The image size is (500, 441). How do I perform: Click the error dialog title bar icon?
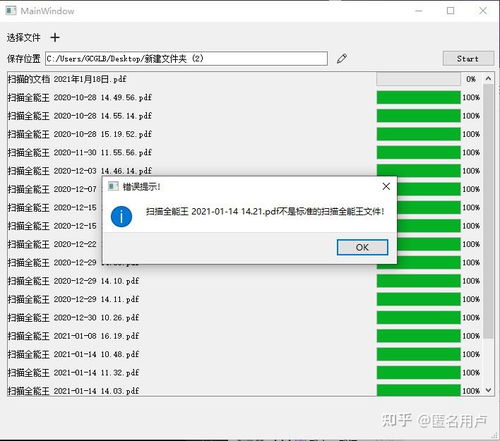tap(113, 186)
